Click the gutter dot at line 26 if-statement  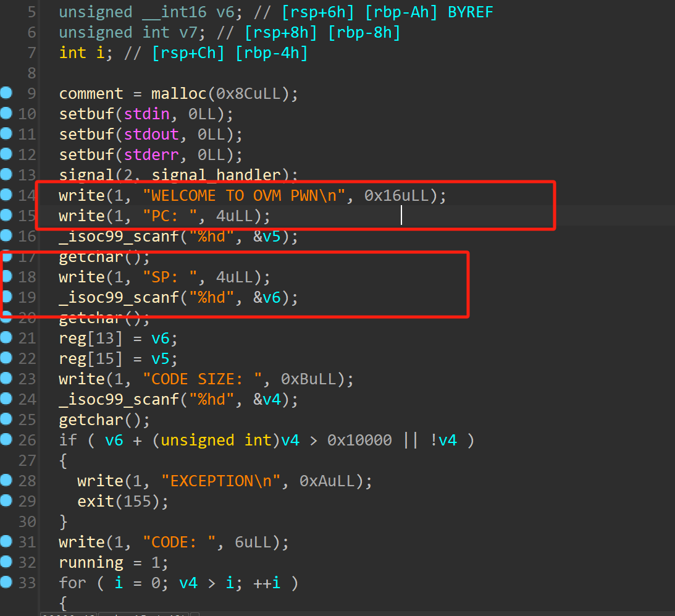coord(6,440)
